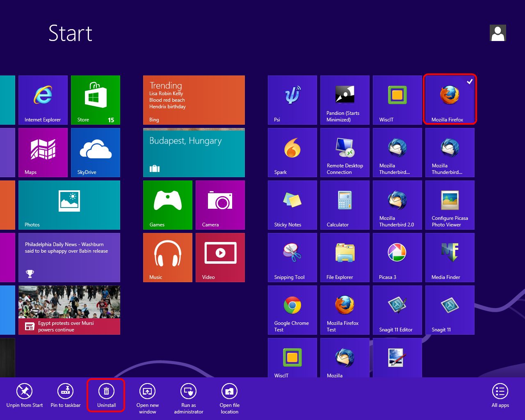Open the Games tile
The width and height of the screenshot is (525, 420).
[168, 205]
